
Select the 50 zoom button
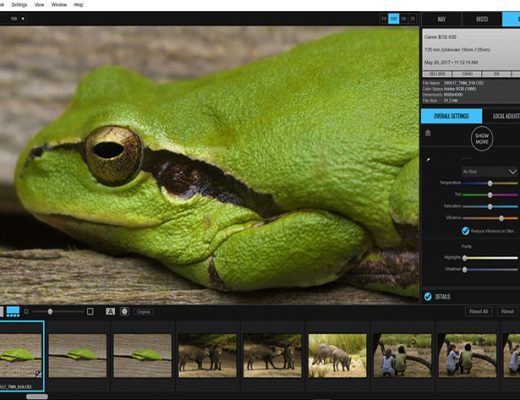[404, 19]
